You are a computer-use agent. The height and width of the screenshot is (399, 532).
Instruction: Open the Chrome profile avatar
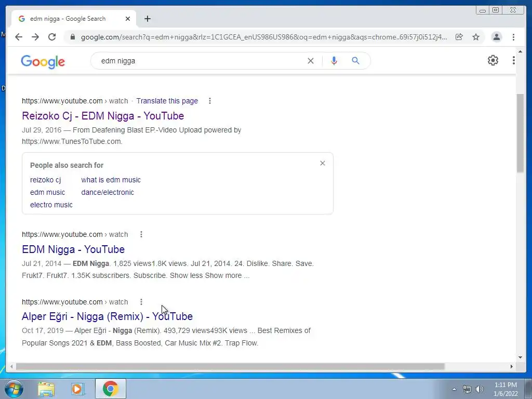click(496, 37)
